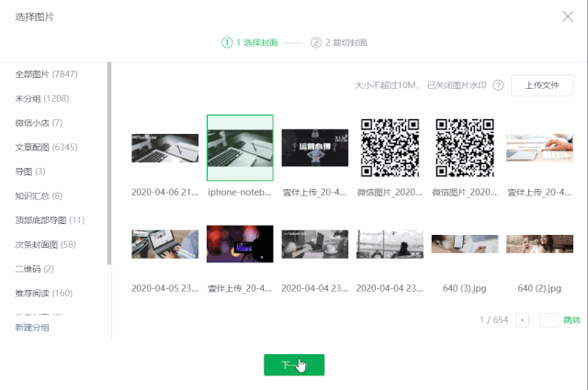The image size is (588, 390).
Task: Select 导图 (3) group
Action: (30, 172)
